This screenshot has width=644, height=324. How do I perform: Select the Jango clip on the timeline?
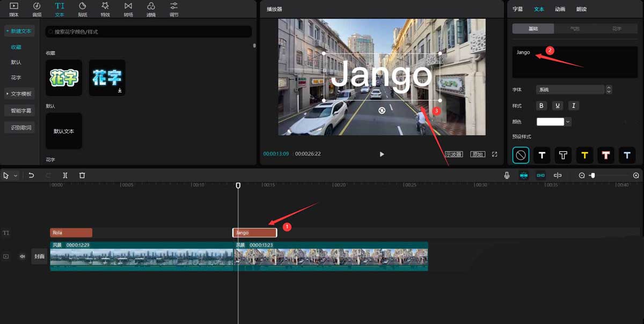tap(254, 232)
